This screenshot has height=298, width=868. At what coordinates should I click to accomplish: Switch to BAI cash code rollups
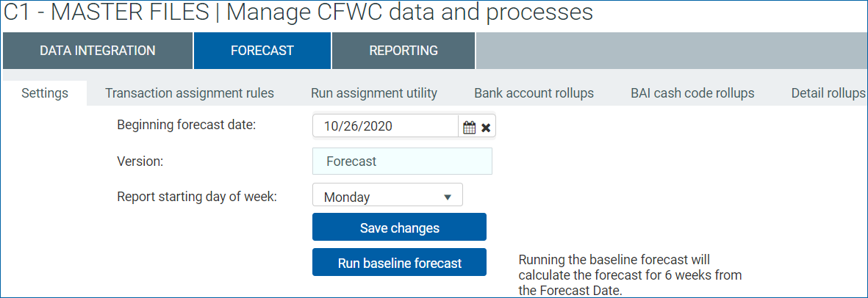pyautogui.click(x=692, y=93)
